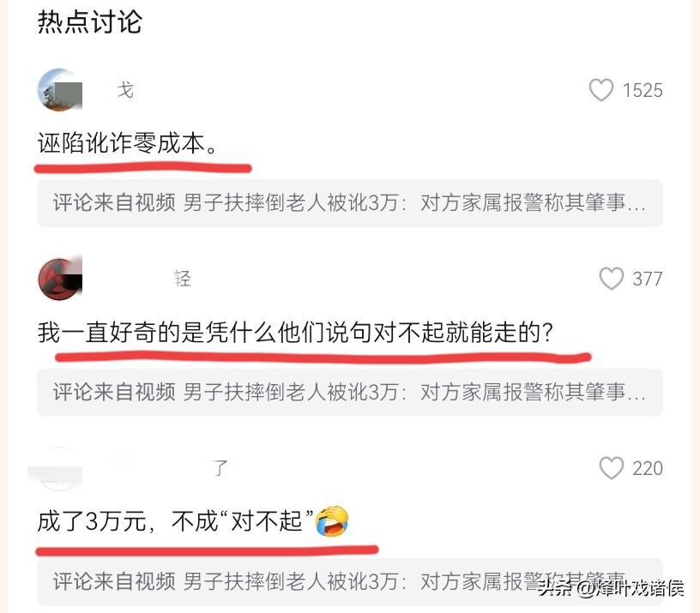Tap the username ending in 轻

[182, 279]
